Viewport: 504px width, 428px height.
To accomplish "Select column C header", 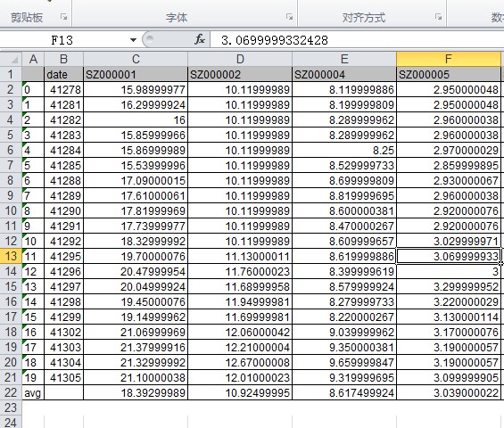I will [x=136, y=59].
